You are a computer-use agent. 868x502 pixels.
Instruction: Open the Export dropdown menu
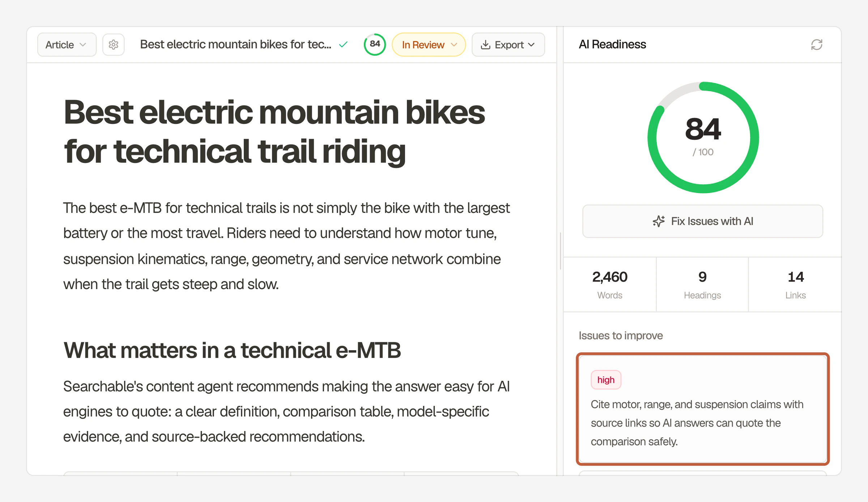coord(508,44)
